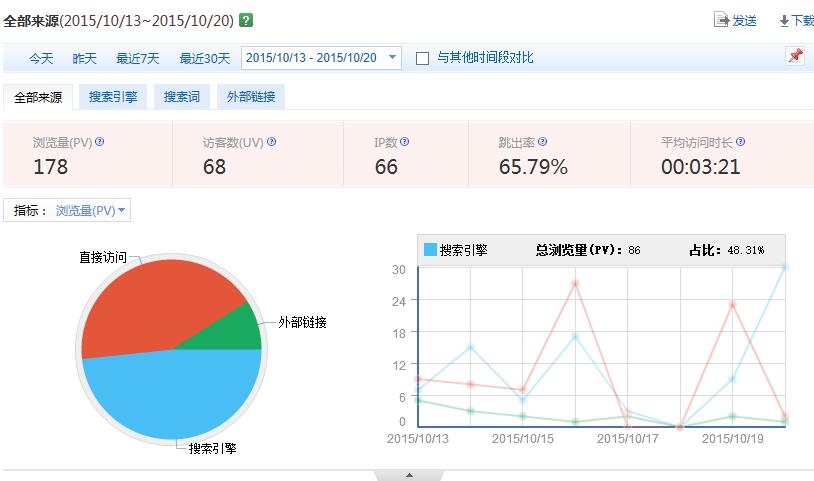
Task: Click the green help icon beside the title
Action: point(246,20)
